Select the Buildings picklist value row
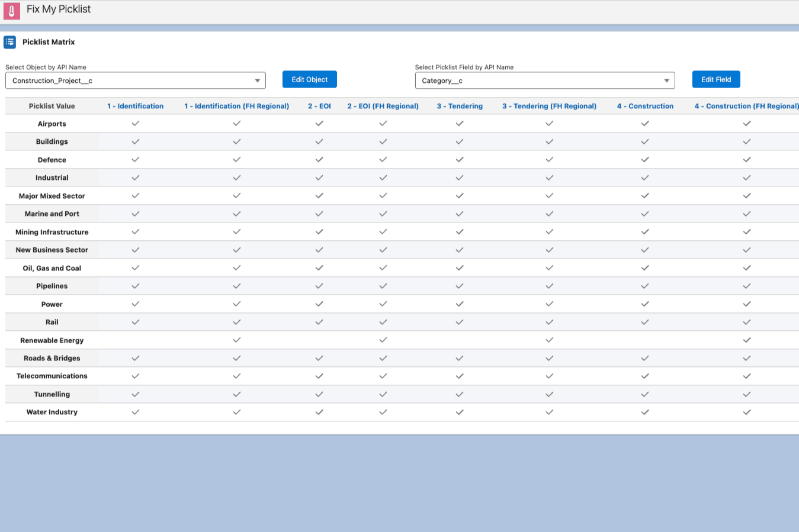This screenshot has width=799, height=532. [52, 141]
